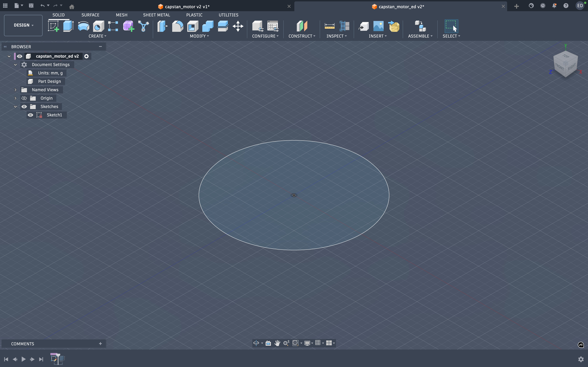This screenshot has height=367, width=588.
Task: Click the Create Sketch tool icon
Action: click(53, 26)
